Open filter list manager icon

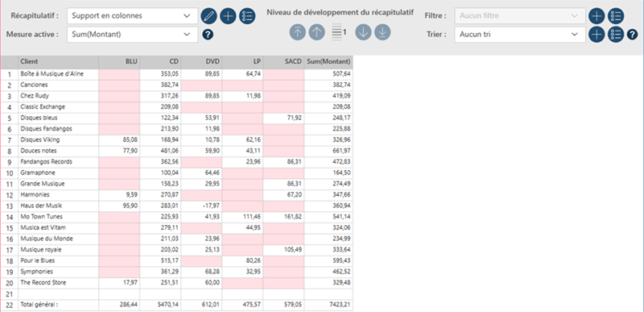point(616,16)
